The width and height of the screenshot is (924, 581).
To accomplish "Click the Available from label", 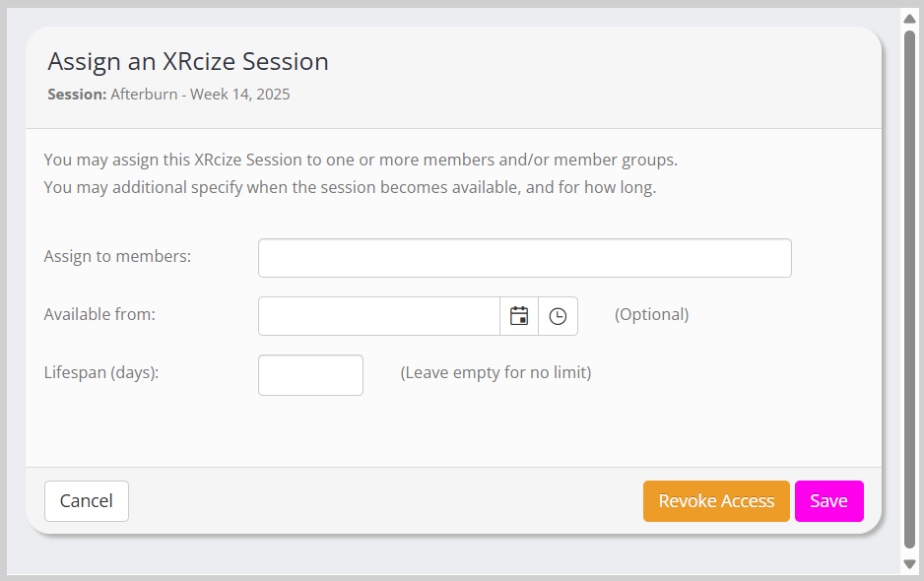I will click(x=99, y=314).
